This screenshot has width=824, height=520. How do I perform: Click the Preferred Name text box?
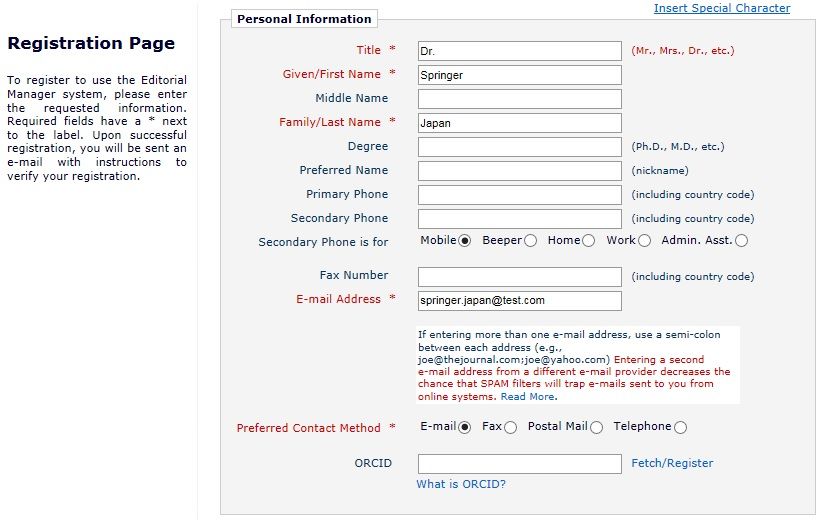pyautogui.click(x=520, y=171)
